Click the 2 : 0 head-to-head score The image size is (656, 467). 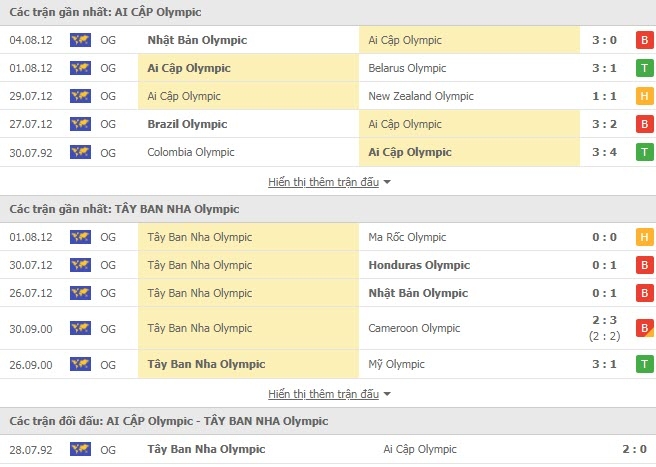(634, 449)
